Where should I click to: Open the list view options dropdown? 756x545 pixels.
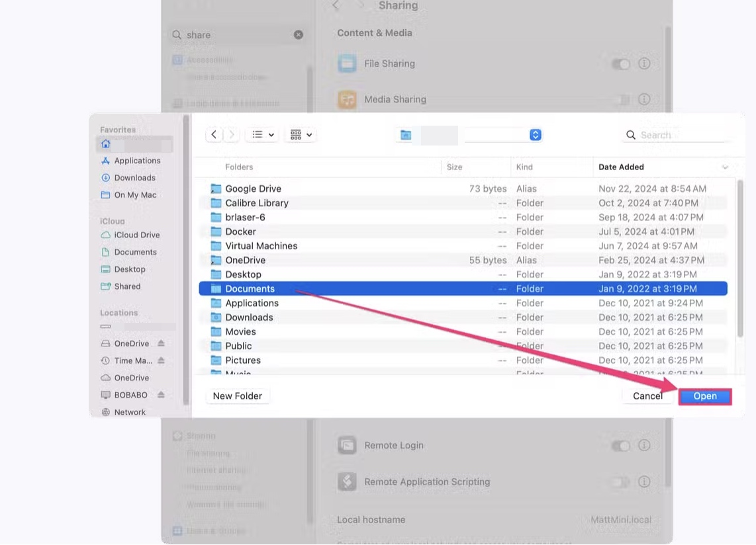[263, 135]
